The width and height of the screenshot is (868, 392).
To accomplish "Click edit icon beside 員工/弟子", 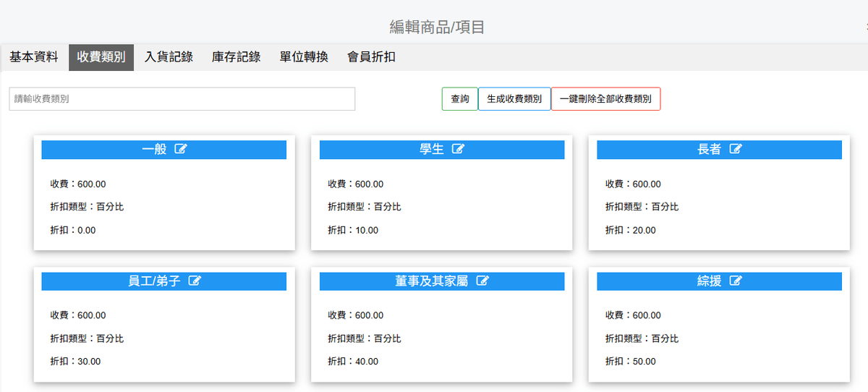I will [195, 281].
